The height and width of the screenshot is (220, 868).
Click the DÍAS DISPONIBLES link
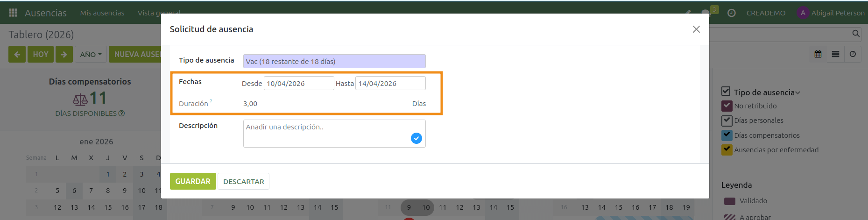click(86, 113)
